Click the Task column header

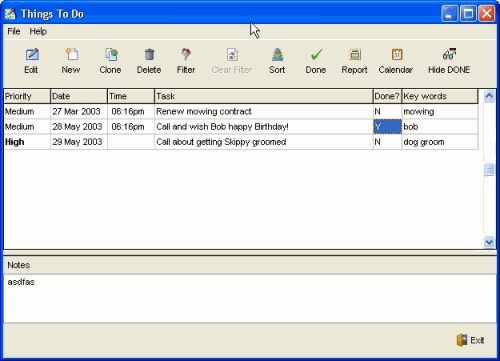(x=264, y=96)
